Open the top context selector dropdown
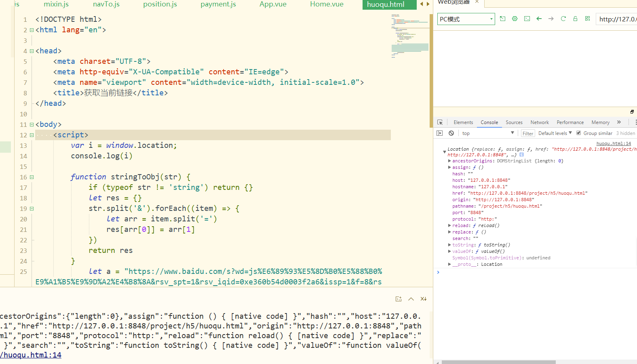Image resolution: width=637 pixels, height=364 pixels. pos(488,133)
